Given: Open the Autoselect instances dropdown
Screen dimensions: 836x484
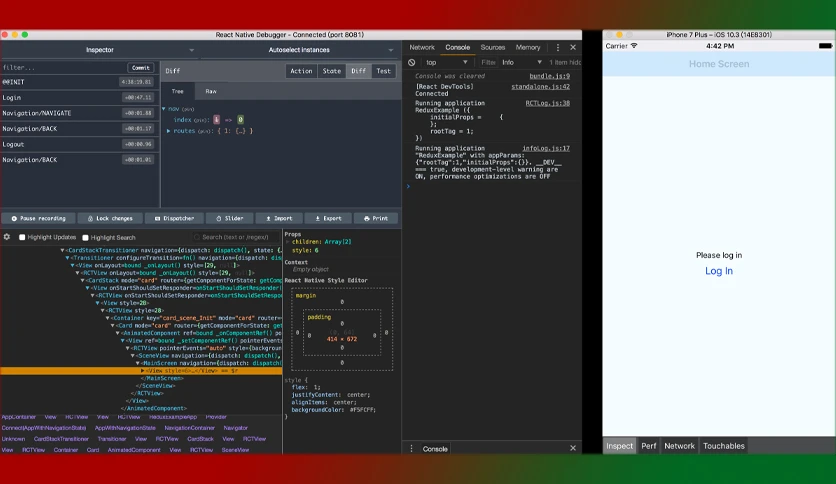Looking at the screenshot, I should click(299, 50).
